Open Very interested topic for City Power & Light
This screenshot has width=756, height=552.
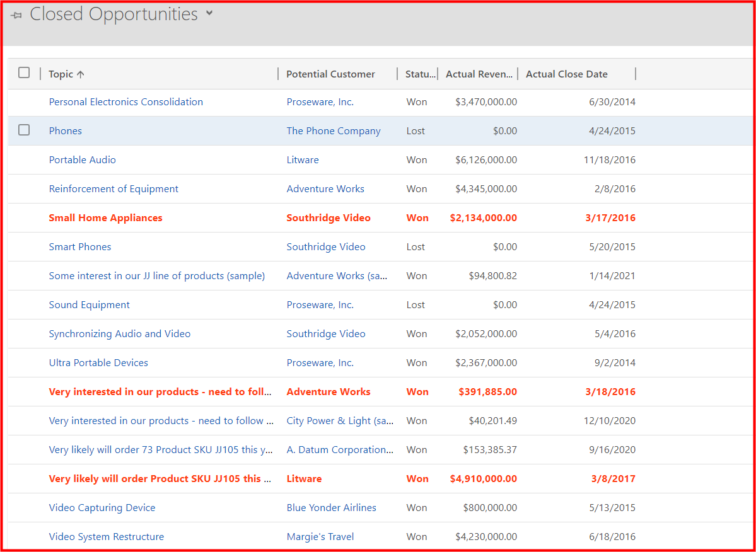click(x=161, y=420)
